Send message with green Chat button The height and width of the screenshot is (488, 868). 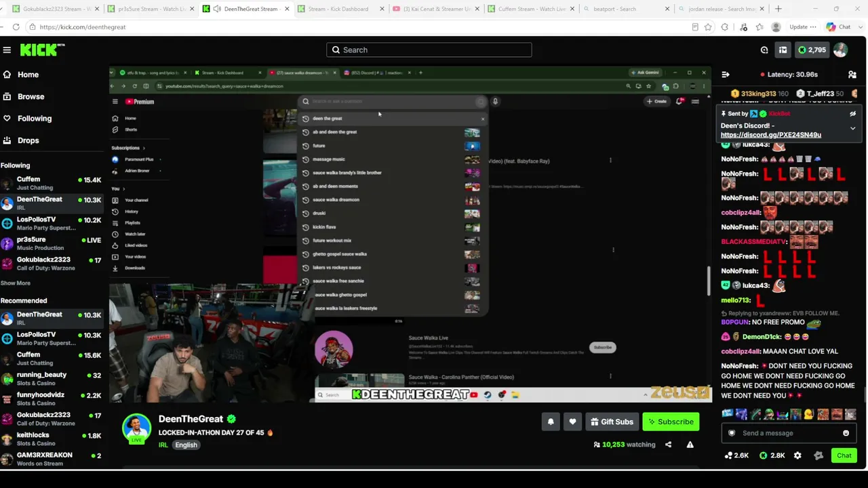pyautogui.click(x=844, y=455)
